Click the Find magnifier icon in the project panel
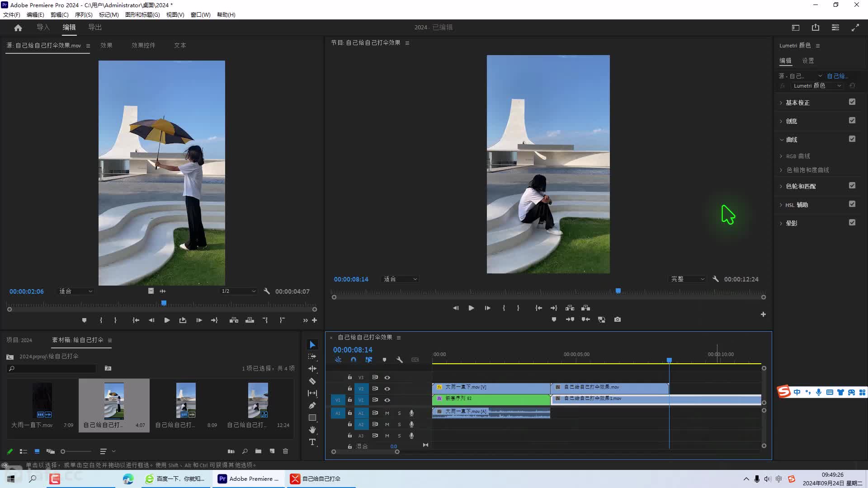Screen dimensions: 868x488 [x=245, y=451]
